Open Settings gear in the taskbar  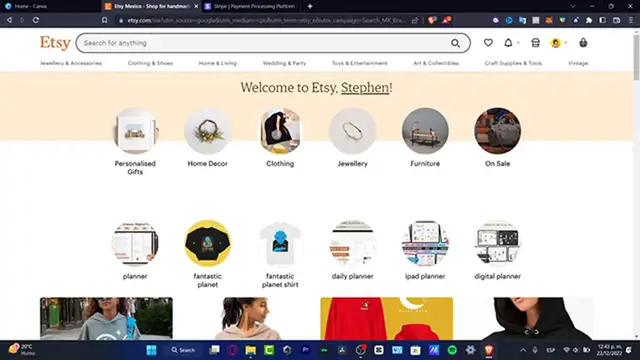[x=470, y=350]
